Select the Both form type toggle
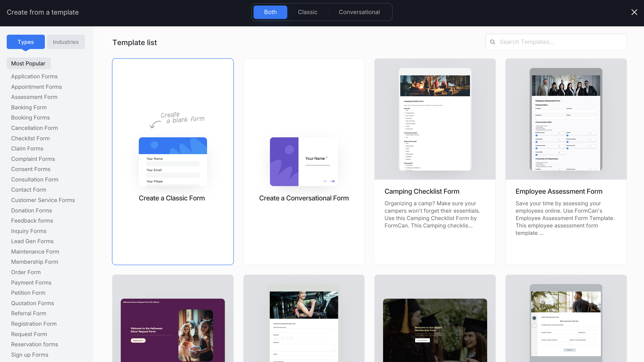Screen dimensions: 644x362 tap(270, 12)
